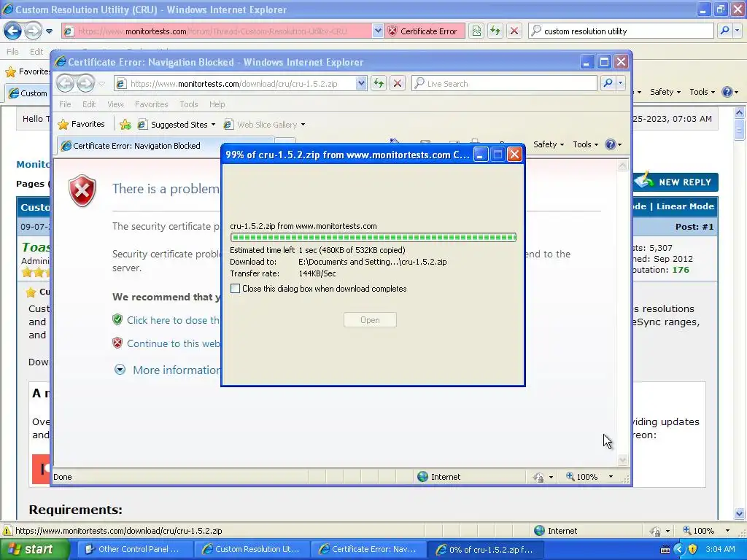
Task: Click outer IE window vertical scrollbar thumb
Action: point(740,130)
